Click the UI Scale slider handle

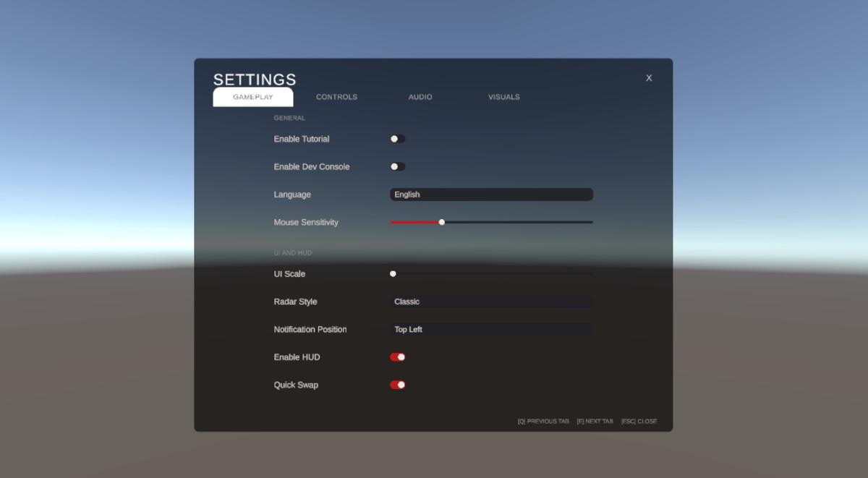393,274
